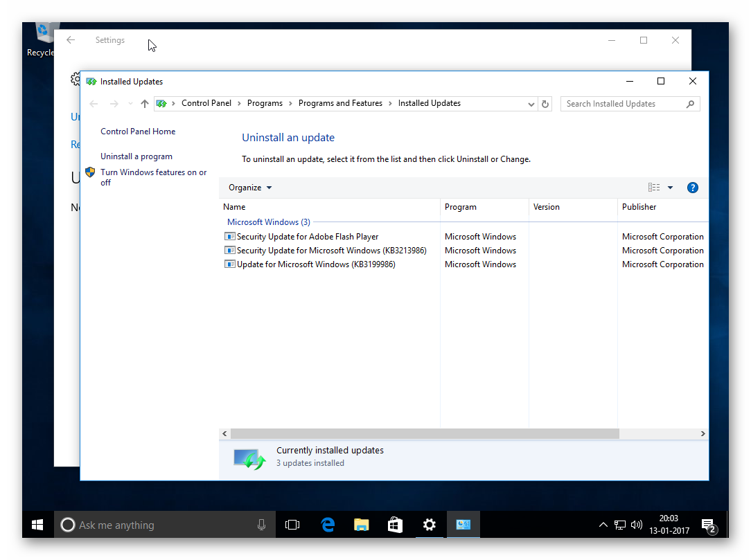Sort by the Publisher column header

pos(663,207)
